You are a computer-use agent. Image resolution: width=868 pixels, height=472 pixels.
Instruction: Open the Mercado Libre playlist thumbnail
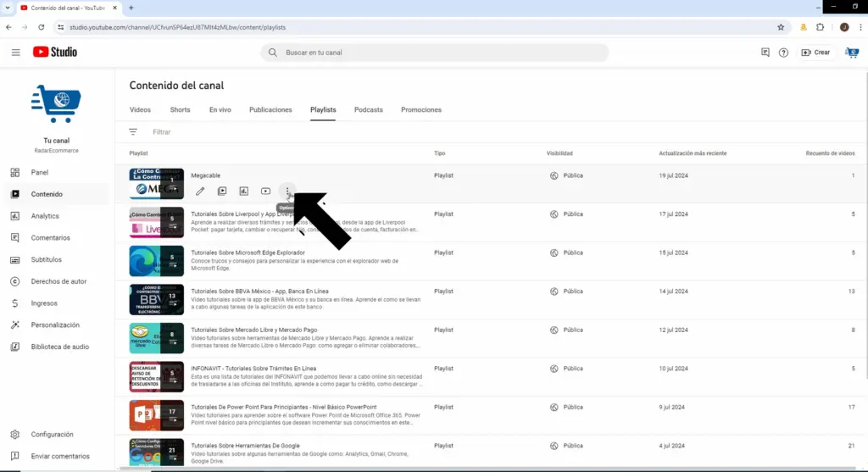(x=157, y=338)
